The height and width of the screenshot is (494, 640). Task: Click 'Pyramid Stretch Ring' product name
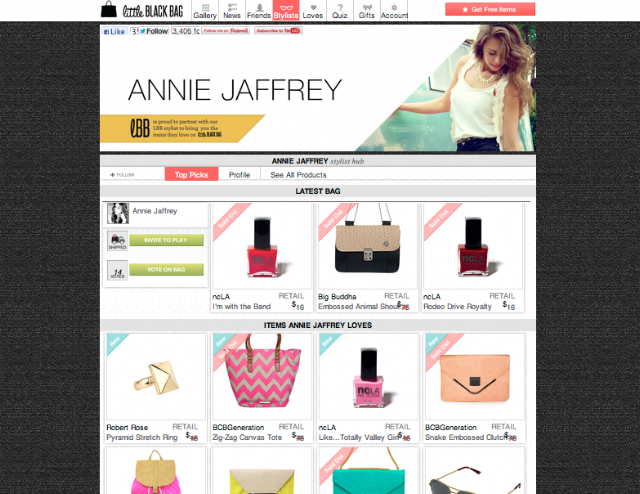coord(142,437)
